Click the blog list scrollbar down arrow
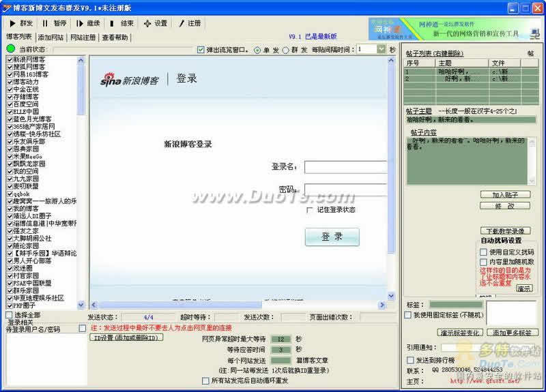Viewport: 546px width, 392px height. tap(81, 305)
